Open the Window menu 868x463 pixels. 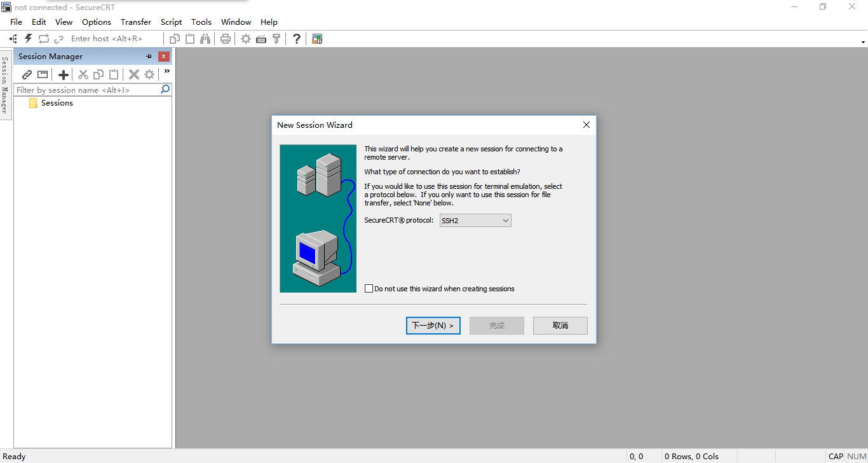(x=236, y=22)
